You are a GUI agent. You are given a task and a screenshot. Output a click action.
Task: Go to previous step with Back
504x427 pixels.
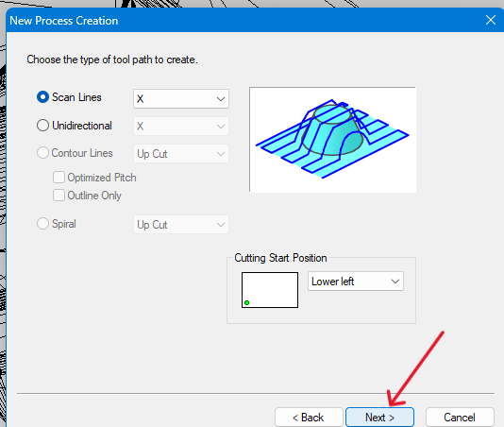[x=309, y=418]
